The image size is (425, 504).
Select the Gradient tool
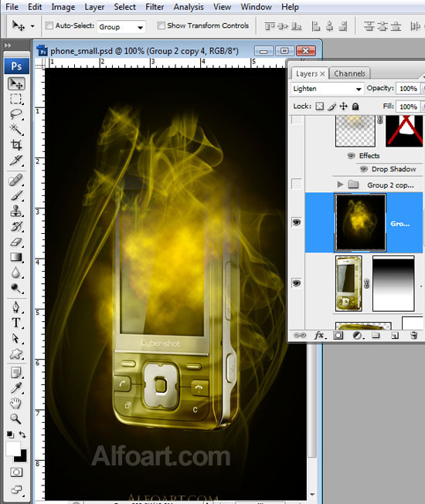(16, 257)
